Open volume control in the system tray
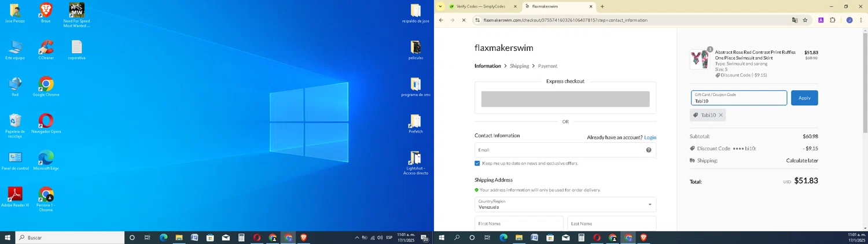 [x=380, y=238]
